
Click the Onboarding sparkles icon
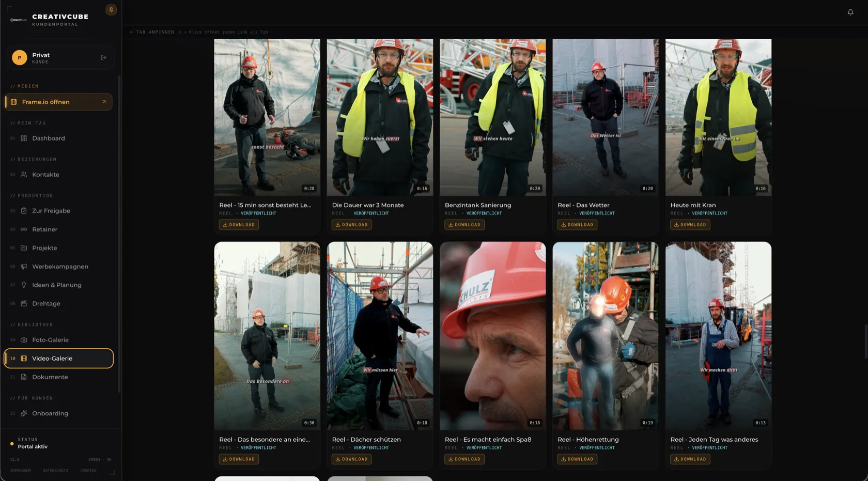[x=24, y=413]
